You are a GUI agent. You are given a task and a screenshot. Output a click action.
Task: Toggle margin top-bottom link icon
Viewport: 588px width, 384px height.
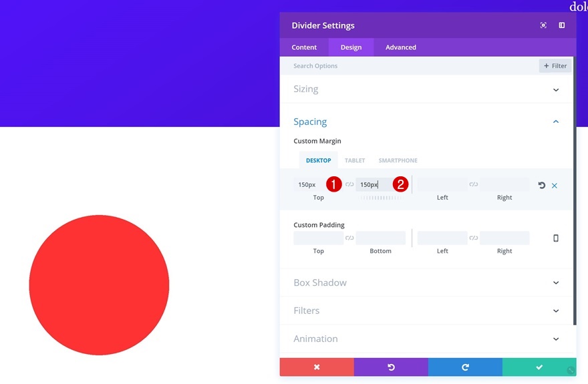(x=349, y=184)
